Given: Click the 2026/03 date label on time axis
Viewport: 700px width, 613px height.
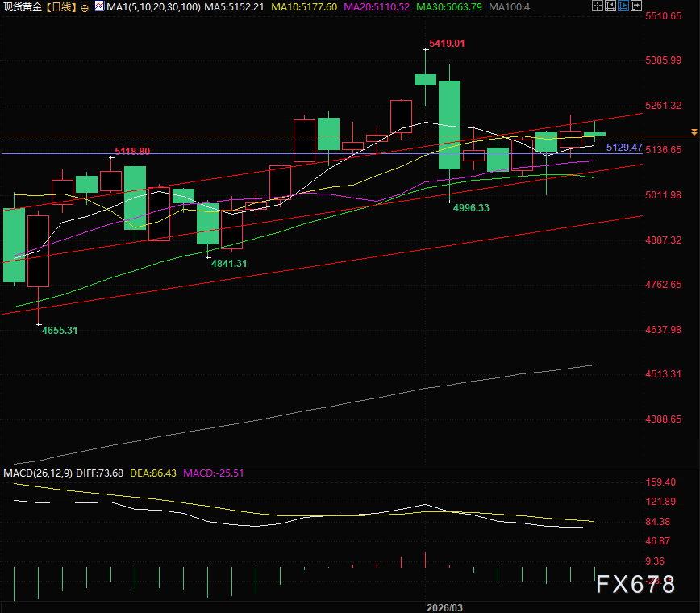Looking at the screenshot, I should pyautogui.click(x=444, y=607).
